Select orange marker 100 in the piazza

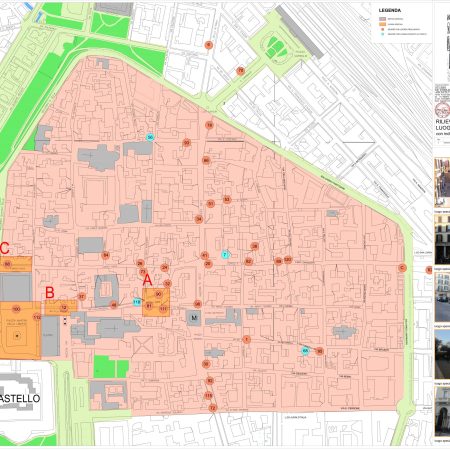click(16, 309)
